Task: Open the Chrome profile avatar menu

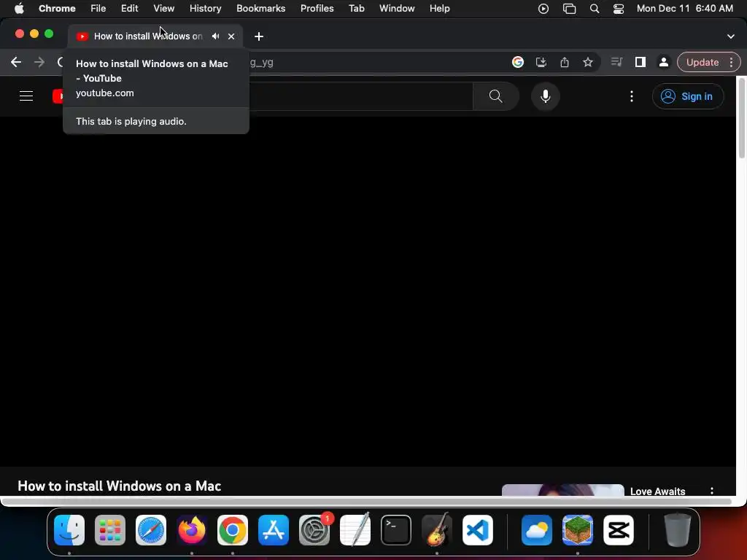Action: [663, 62]
